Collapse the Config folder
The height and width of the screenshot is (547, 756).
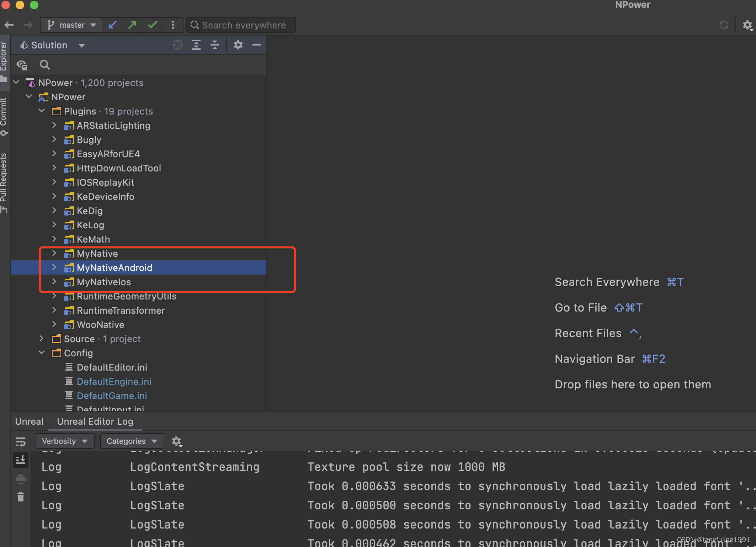[x=42, y=353]
